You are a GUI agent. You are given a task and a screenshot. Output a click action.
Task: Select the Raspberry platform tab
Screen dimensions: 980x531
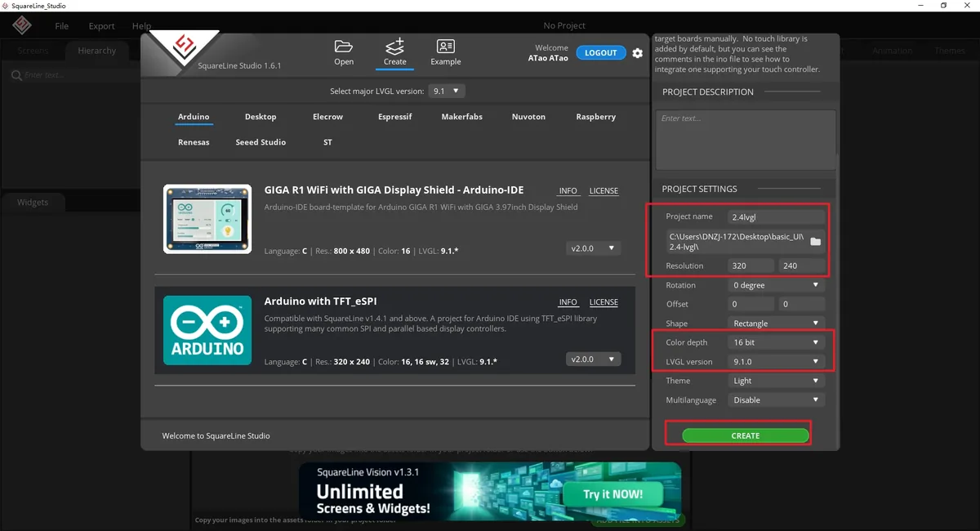595,117
